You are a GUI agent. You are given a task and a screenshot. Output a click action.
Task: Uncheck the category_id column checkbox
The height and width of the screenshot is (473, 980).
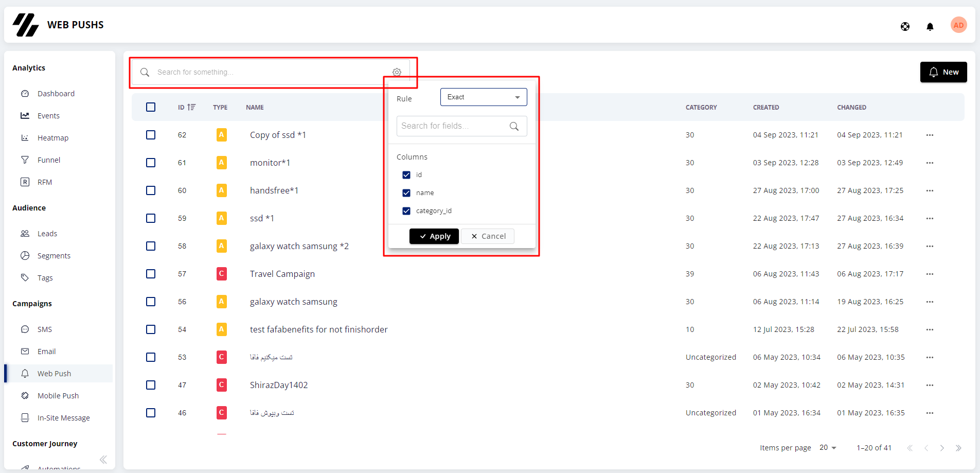click(x=406, y=211)
